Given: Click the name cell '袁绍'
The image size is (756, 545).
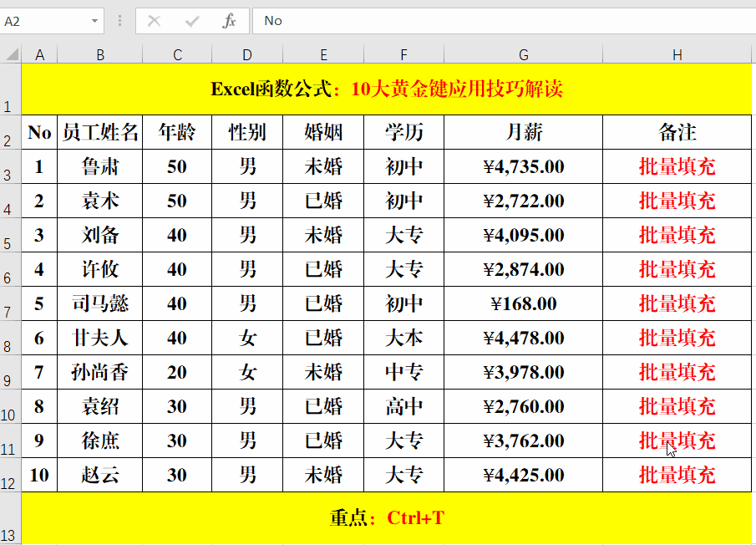Looking at the screenshot, I should 99,406.
